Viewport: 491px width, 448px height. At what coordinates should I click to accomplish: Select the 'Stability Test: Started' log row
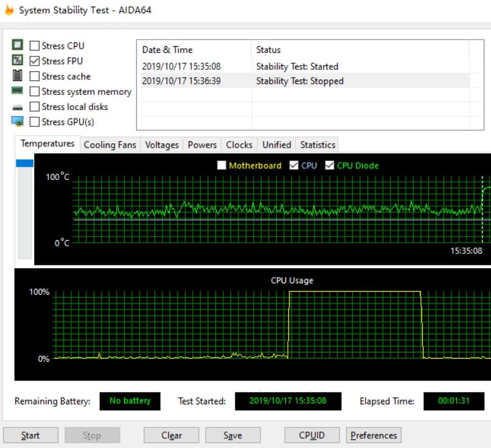click(304, 66)
